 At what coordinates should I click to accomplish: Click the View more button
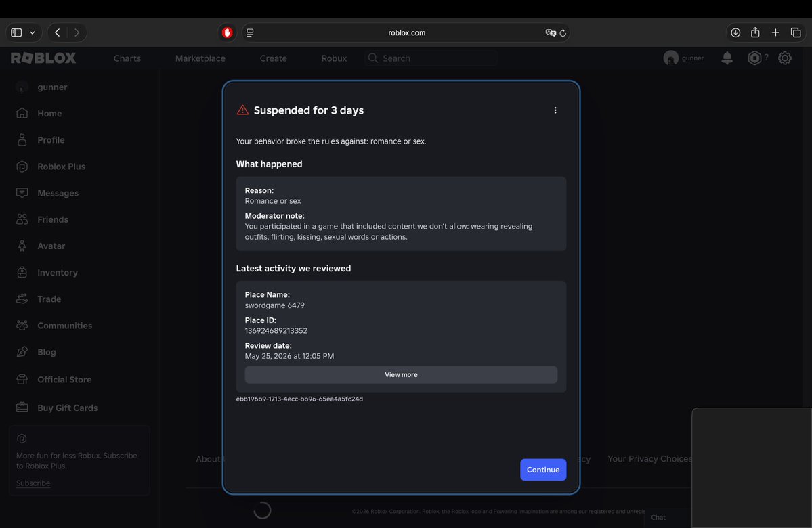tap(401, 375)
